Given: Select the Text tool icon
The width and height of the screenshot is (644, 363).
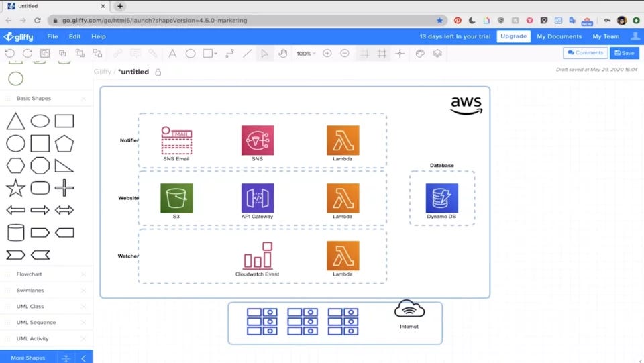Looking at the screenshot, I should (172, 54).
